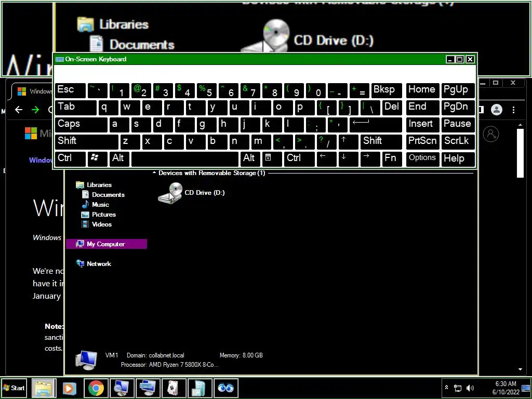This screenshot has width=532, height=399.
Task: Open Chrome profile avatar icon
Action: (x=497, y=110)
